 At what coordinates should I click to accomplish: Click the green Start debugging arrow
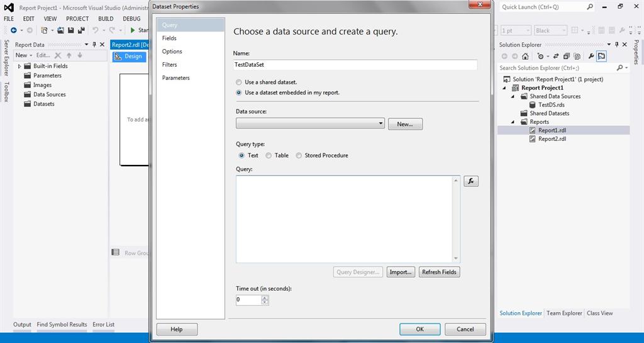coord(133,30)
